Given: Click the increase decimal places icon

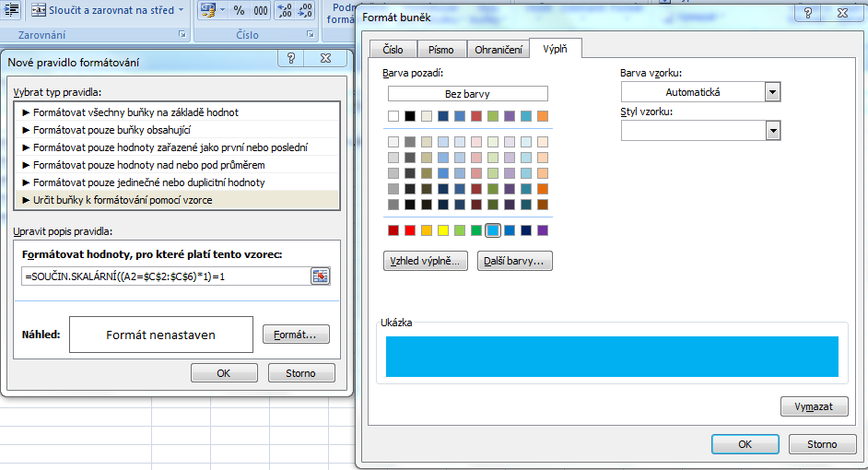Looking at the screenshot, I should pyautogui.click(x=285, y=10).
